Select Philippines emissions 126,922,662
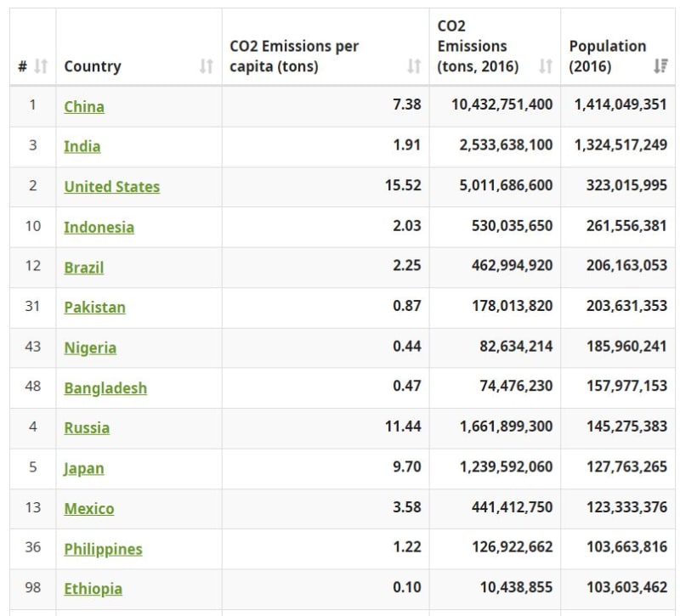The width and height of the screenshot is (680, 616). [513, 547]
